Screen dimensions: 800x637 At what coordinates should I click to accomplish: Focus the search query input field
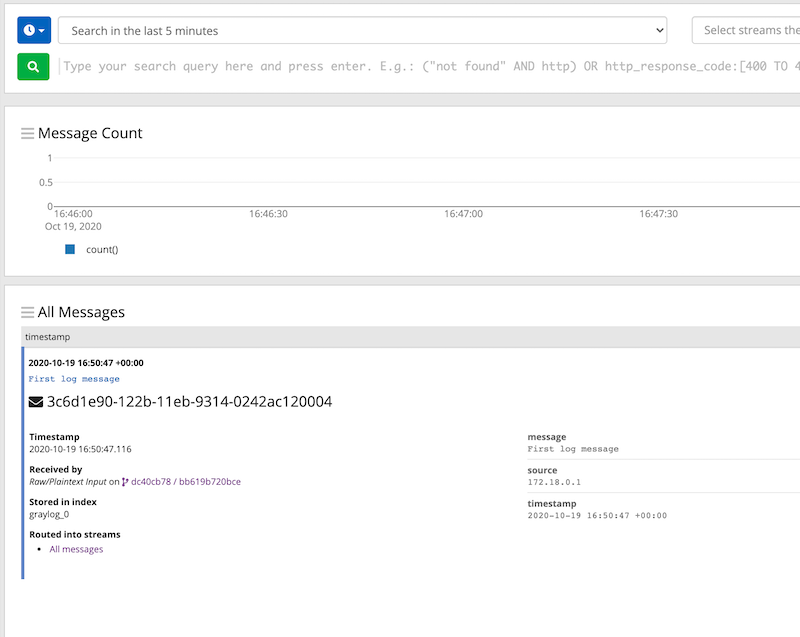pyautogui.click(x=430, y=67)
